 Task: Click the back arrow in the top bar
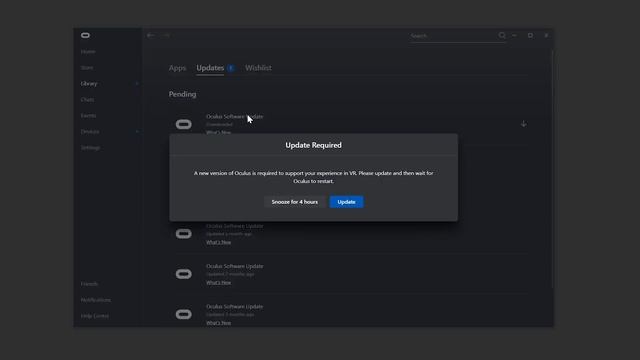click(x=151, y=36)
